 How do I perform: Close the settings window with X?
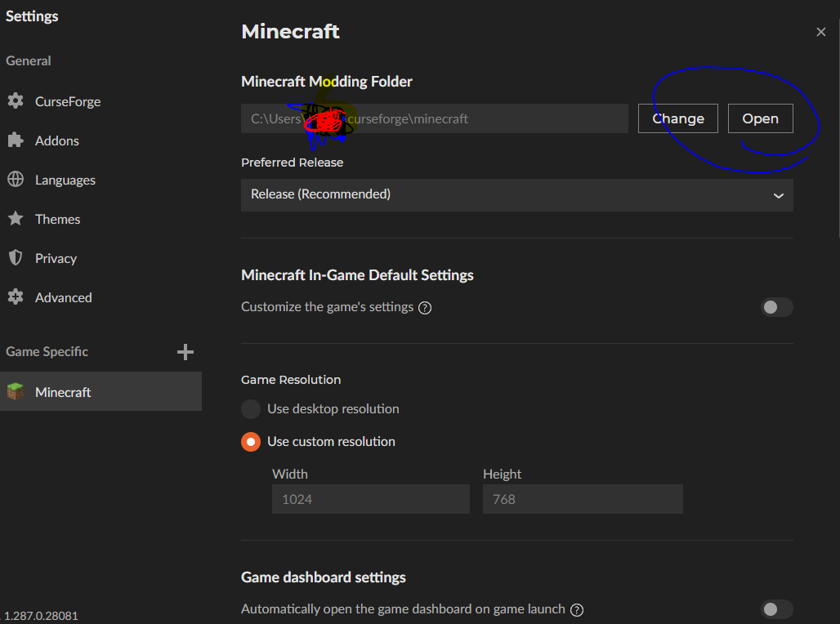[x=820, y=32]
